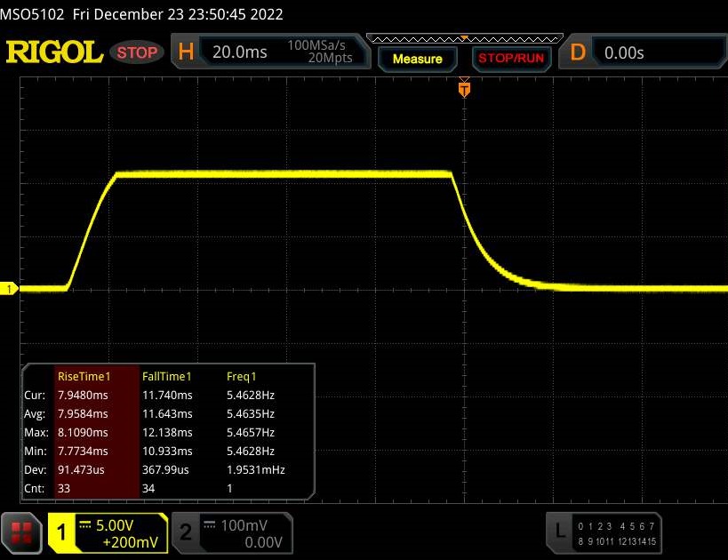Click FallTime1 count value 34
The image size is (728, 560).
tap(148, 489)
